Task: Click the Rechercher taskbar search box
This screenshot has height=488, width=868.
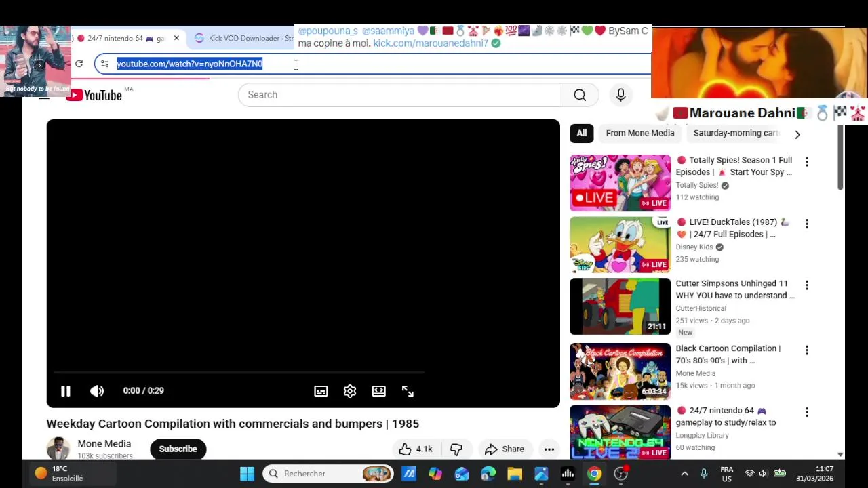Action: (x=328, y=474)
